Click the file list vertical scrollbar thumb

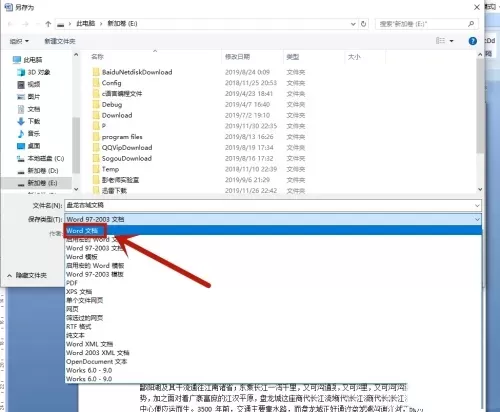coord(480,107)
